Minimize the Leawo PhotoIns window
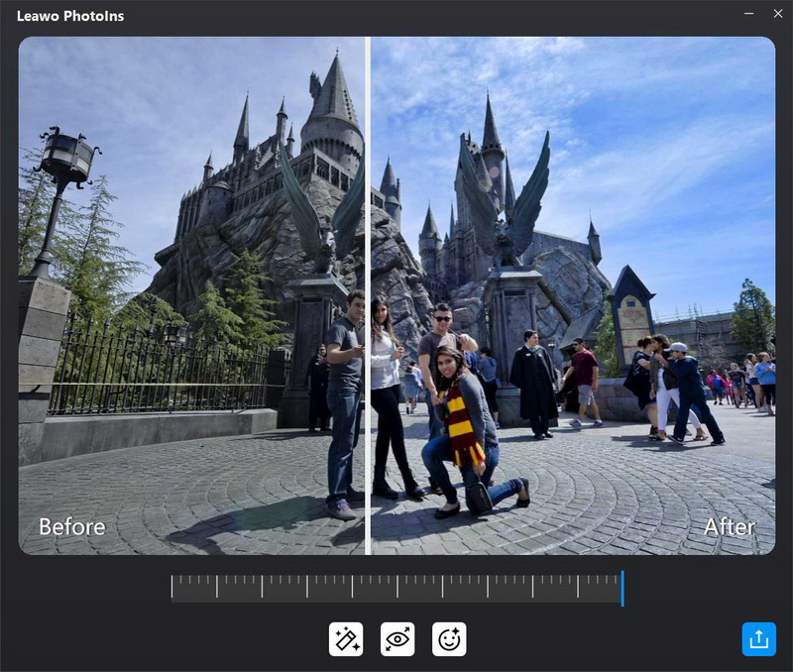 click(x=748, y=14)
